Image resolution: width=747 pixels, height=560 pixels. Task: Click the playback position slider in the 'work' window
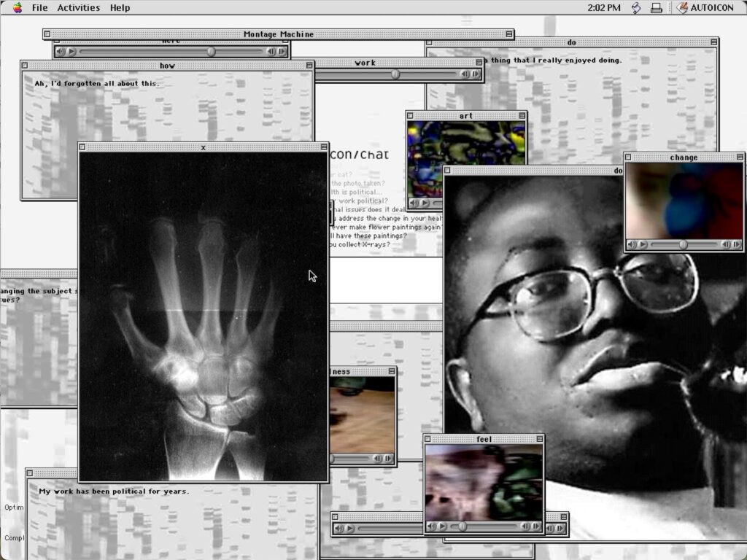[396, 73]
